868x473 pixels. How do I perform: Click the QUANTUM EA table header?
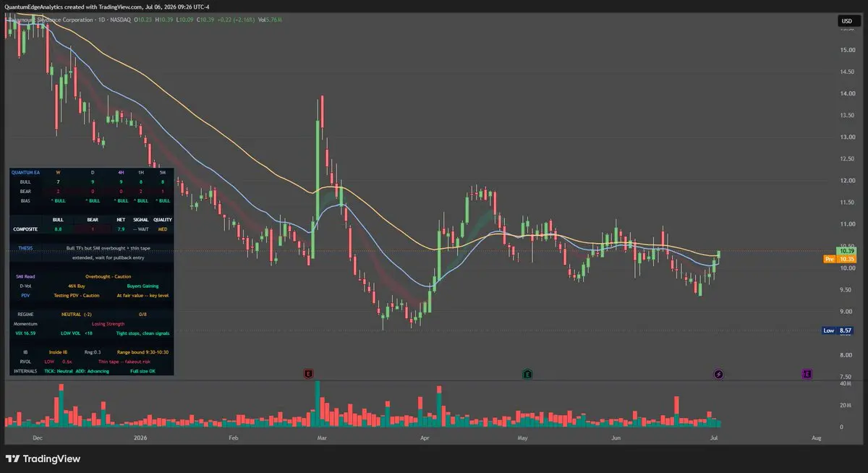(27, 172)
